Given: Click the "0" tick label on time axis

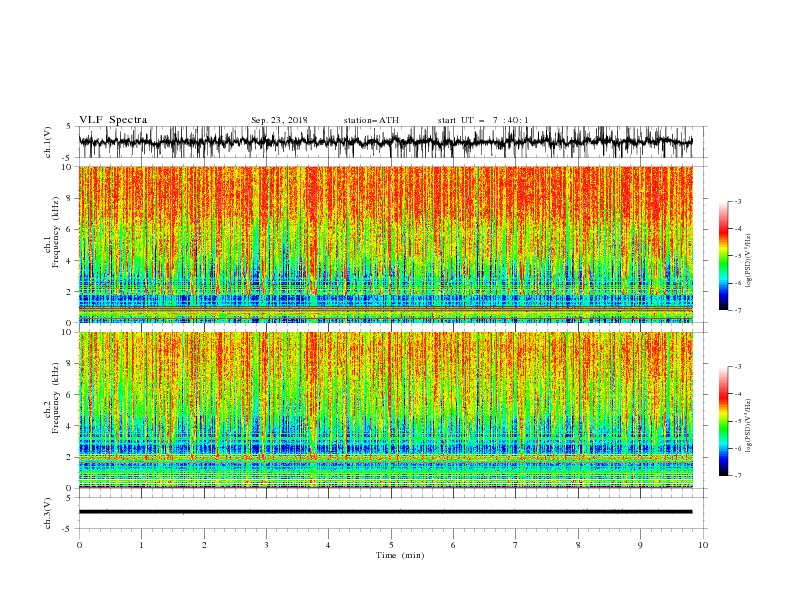Looking at the screenshot, I should point(79,545).
